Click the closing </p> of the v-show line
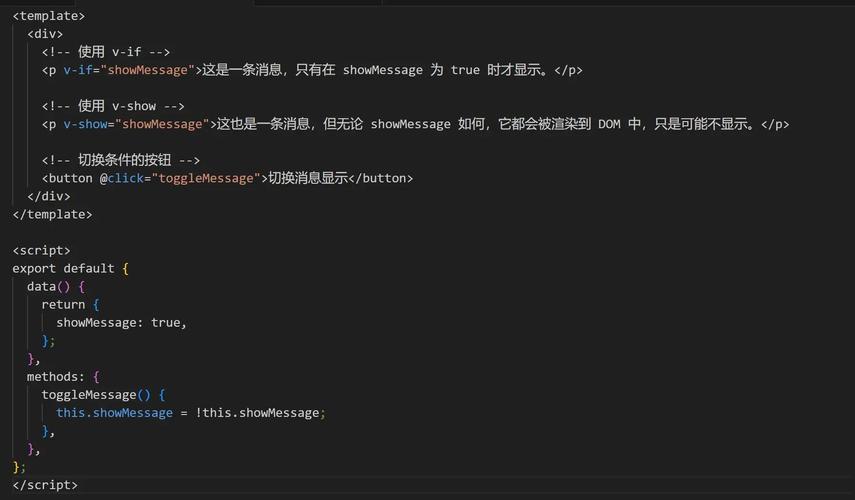855x500 pixels. pos(775,124)
